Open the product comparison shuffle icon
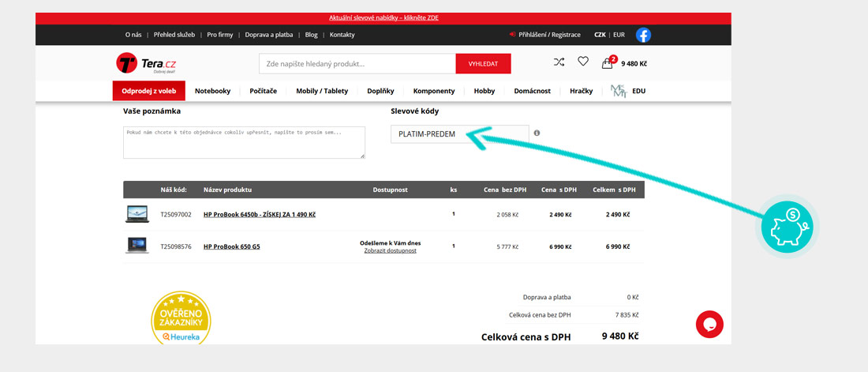 559,62
